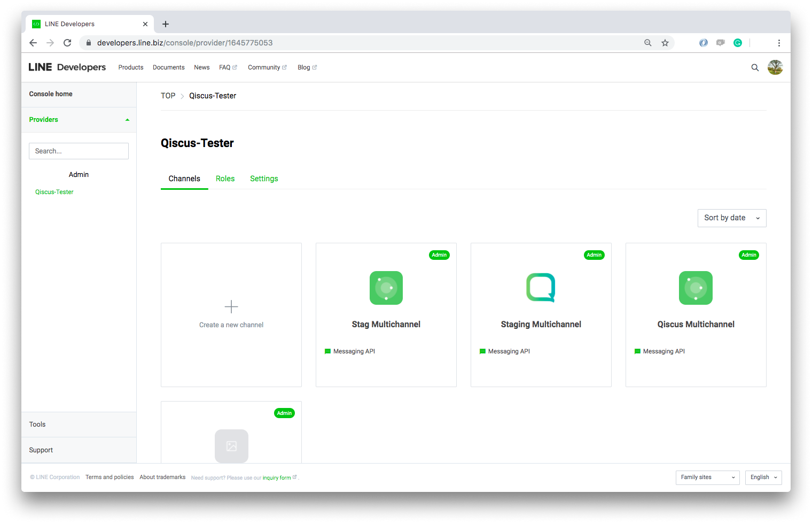The width and height of the screenshot is (812, 524).
Task: Select Qiscus-Tester in the sidebar
Action: click(54, 192)
